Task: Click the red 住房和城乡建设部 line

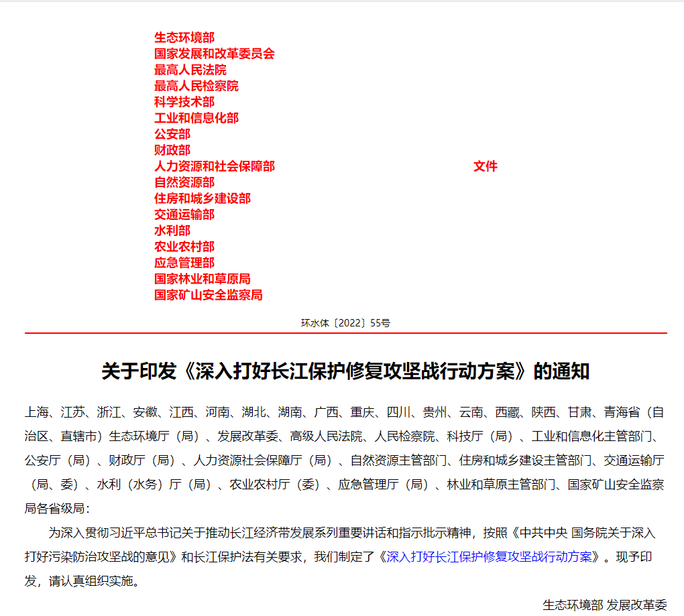Action: click(x=203, y=199)
